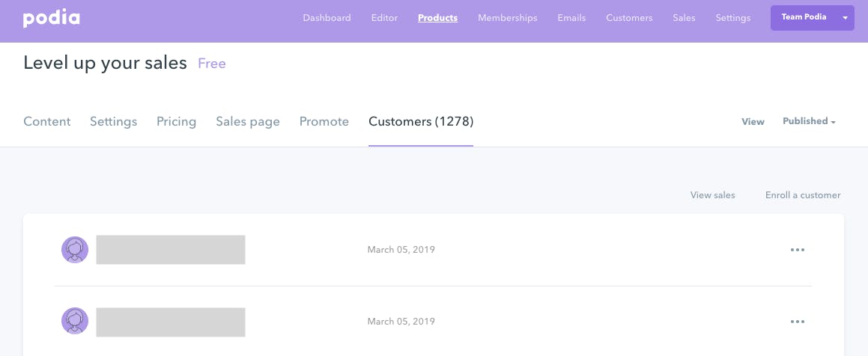868x356 pixels.
Task: Switch to the Content tab
Action: [x=47, y=122]
